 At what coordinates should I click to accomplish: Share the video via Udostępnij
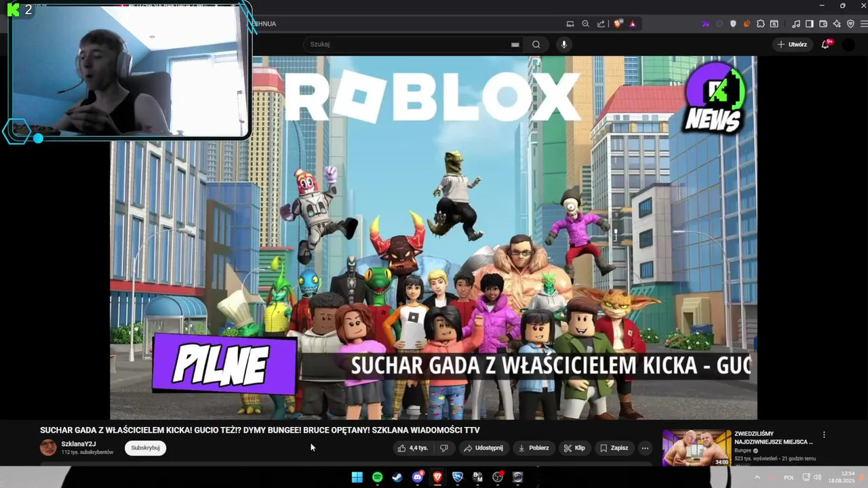coord(484,448)
